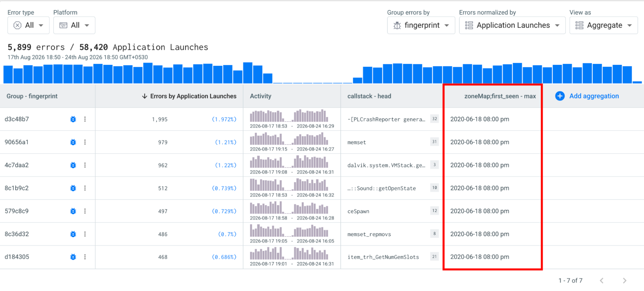Click the Activity sparkline for memset row

[289, 139]
